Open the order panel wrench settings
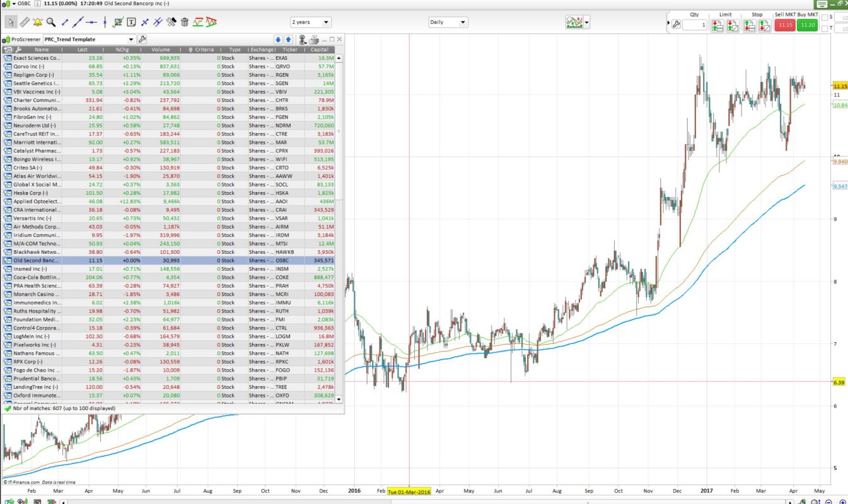 (x=677, y=25)
